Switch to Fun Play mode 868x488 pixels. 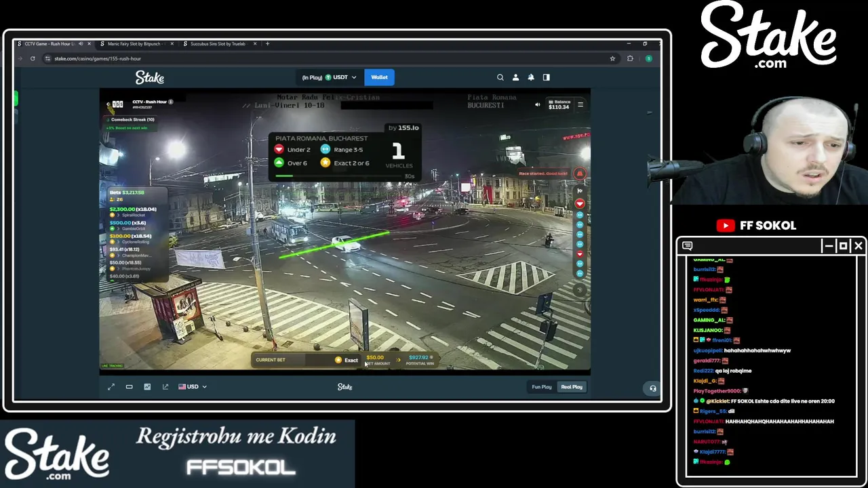click(542, 387)
